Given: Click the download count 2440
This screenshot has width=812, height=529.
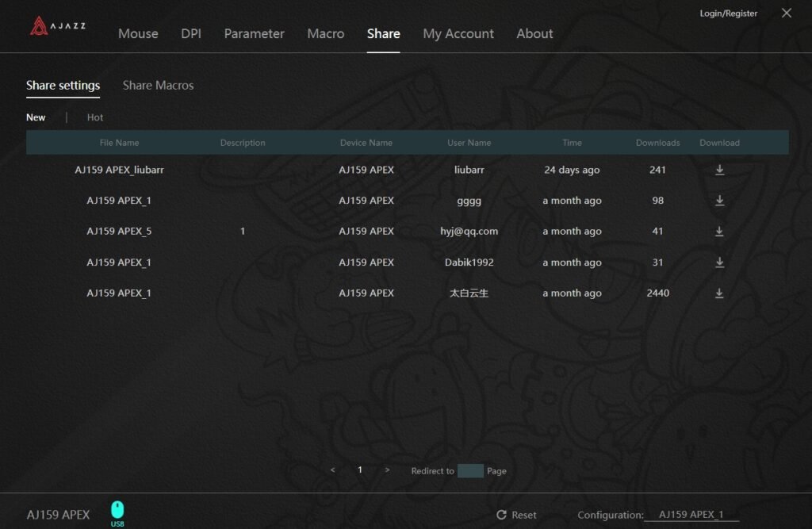Looking at the screenshot, I should point(657,293).
